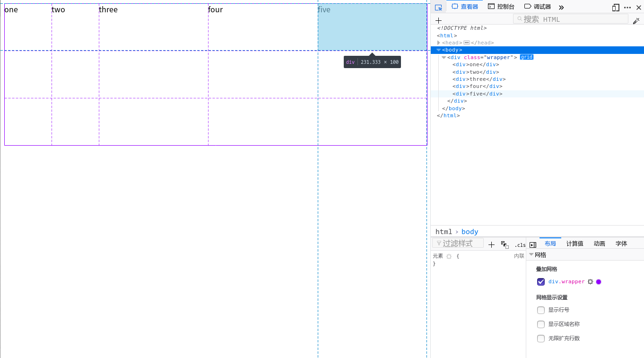Switch to the 查看器 tab

tap(464, 7)
